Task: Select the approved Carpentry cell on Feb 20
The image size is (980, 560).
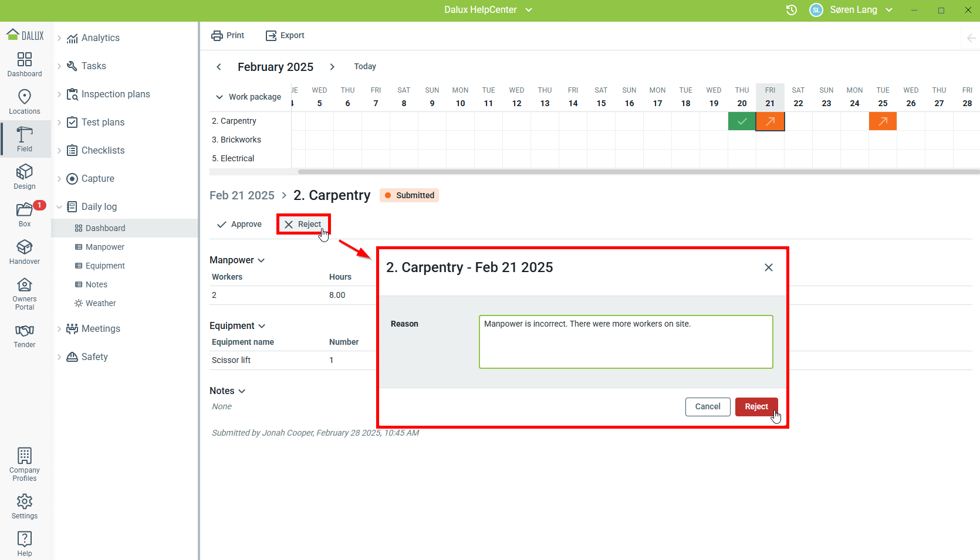Action: point(742,121)
